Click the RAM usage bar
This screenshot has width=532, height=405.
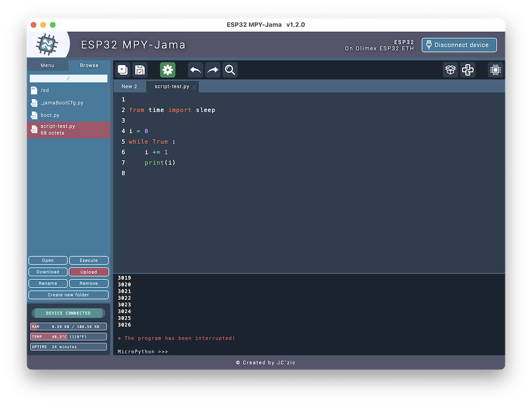pos(68,327)
